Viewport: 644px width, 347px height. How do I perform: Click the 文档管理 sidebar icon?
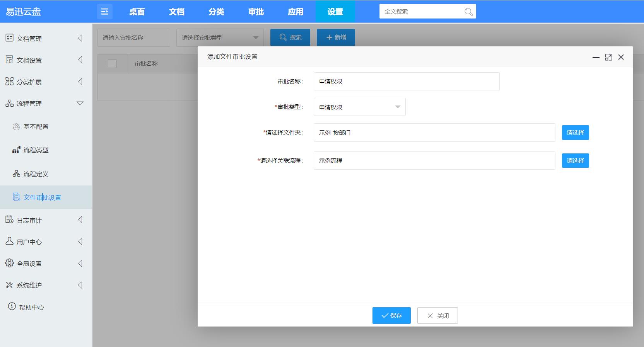(9, 38)
